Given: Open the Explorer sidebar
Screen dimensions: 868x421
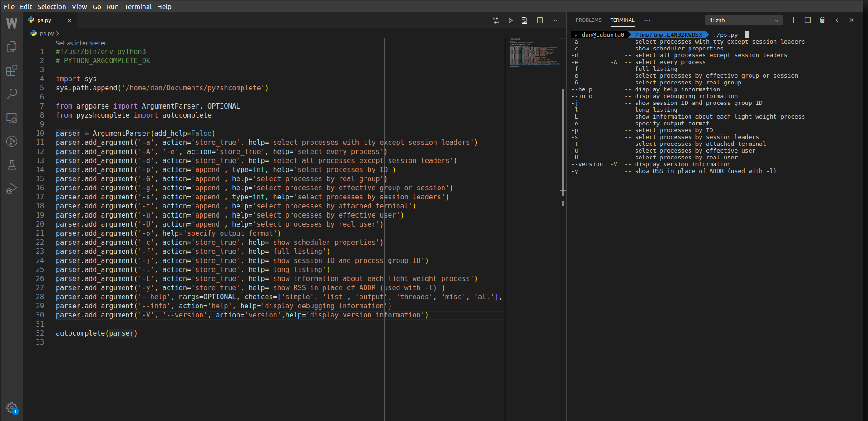Looking at the screenshot, I should 12,47.
